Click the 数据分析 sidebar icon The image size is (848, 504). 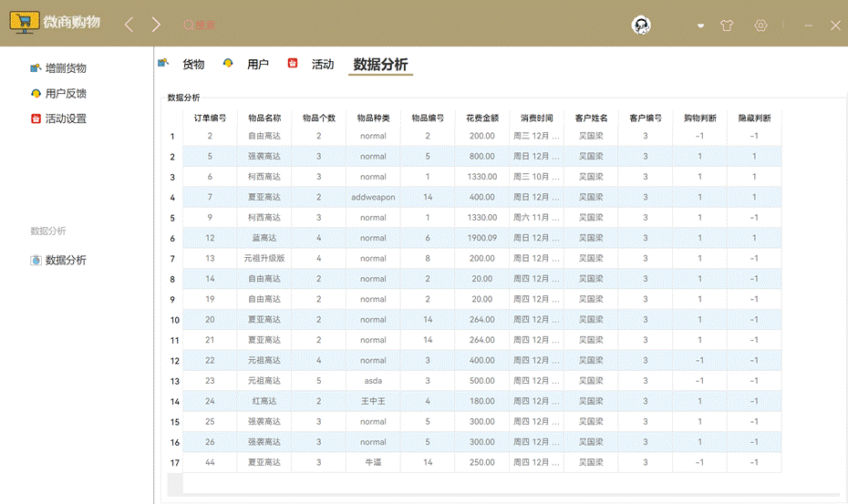[36, 261]
